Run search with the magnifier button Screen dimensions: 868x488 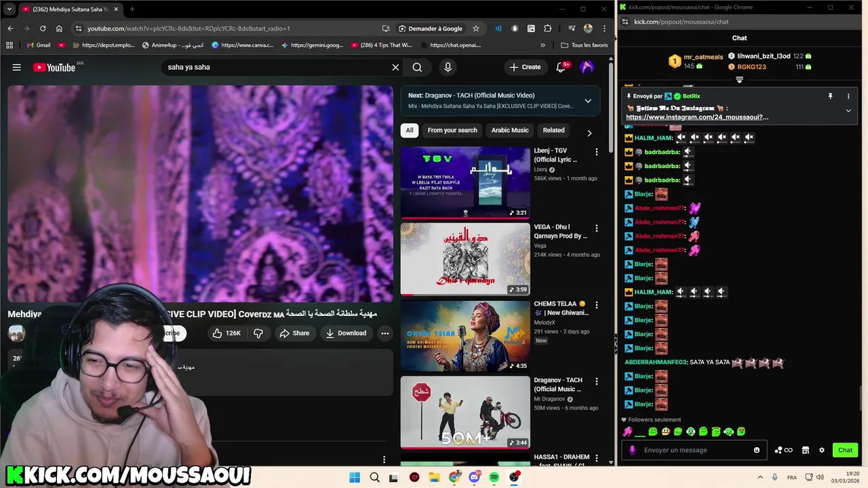click(x=417, y=67)
